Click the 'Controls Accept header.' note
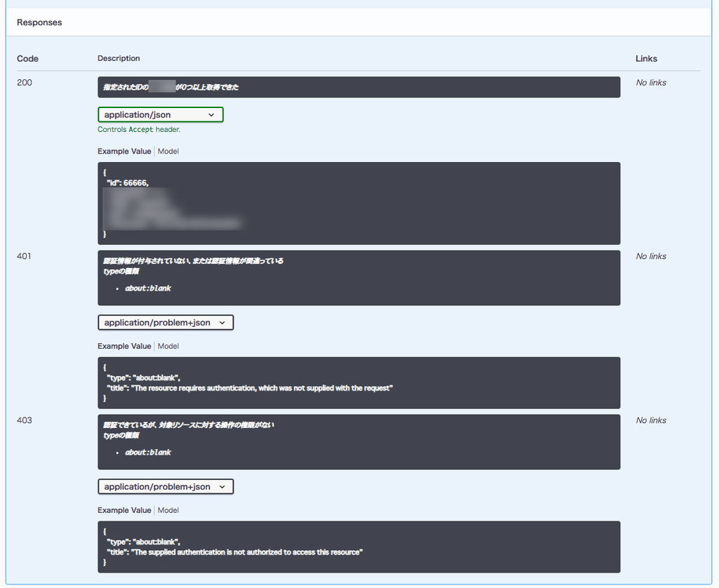 pyautogui.click(x=139, y=129)
